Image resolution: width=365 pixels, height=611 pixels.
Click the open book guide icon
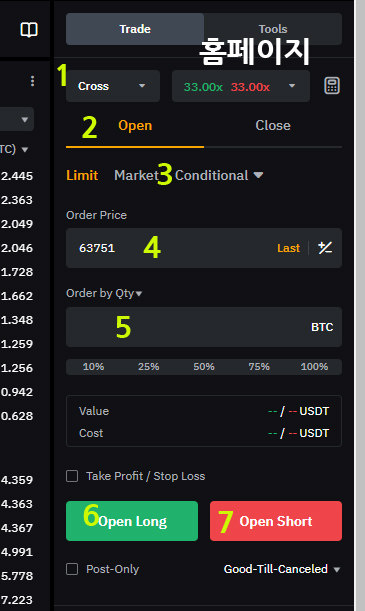[x=29, y=30]
